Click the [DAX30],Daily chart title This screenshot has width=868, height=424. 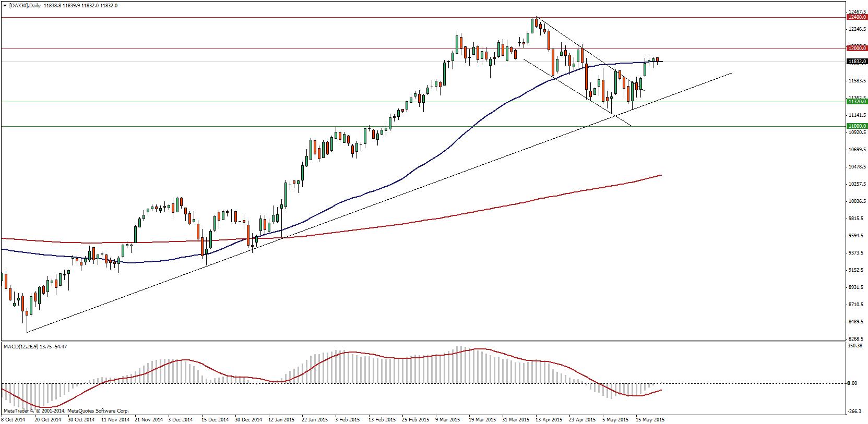click(24, 5)
